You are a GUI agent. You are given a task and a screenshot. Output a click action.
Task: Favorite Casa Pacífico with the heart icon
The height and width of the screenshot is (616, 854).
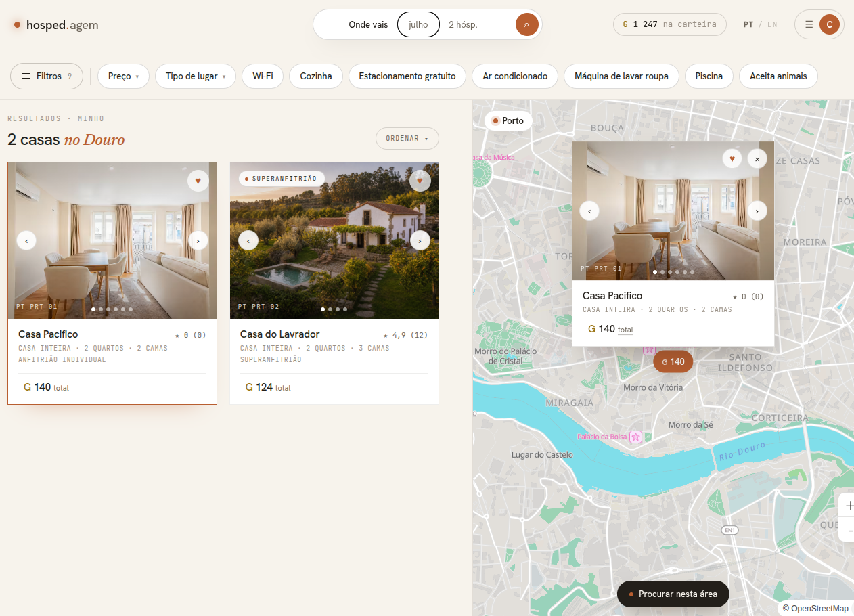coord(198,181)
